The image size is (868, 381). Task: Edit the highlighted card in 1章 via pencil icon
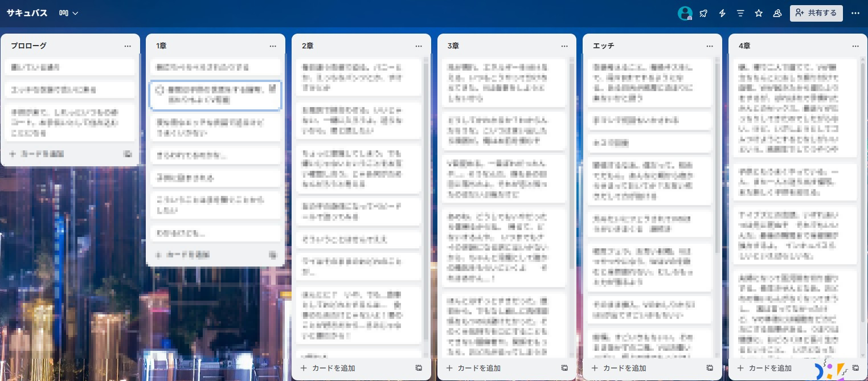click(272, 88)
